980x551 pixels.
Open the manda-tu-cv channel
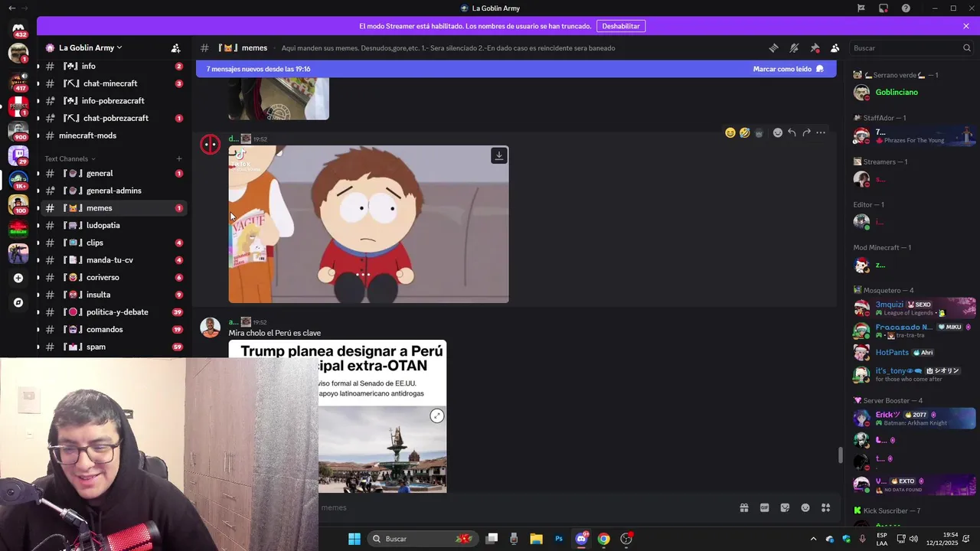point(113,260)
